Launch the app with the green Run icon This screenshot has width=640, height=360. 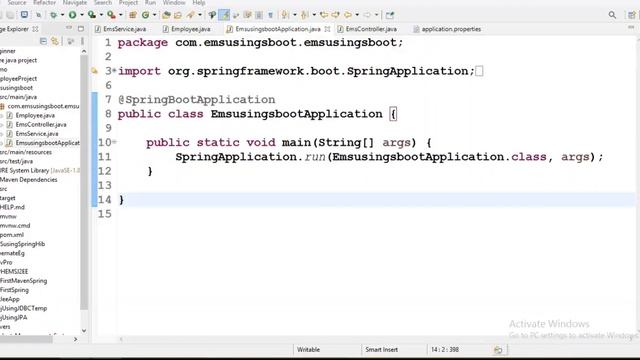(x=72, y=15)
